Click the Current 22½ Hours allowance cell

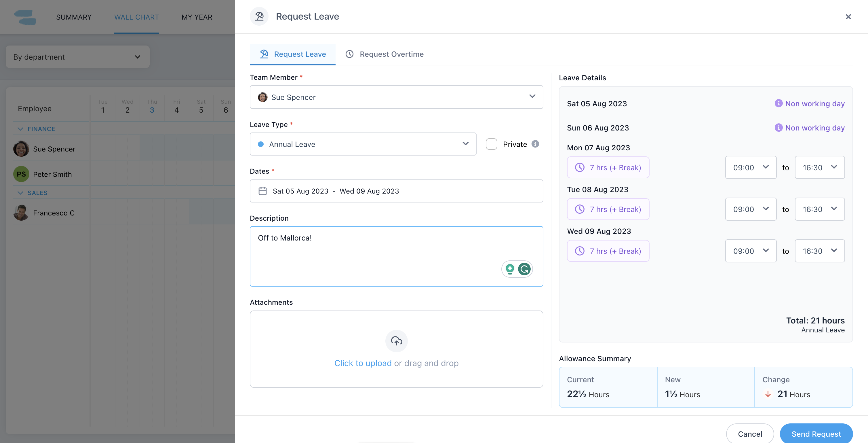pos(608,387)
